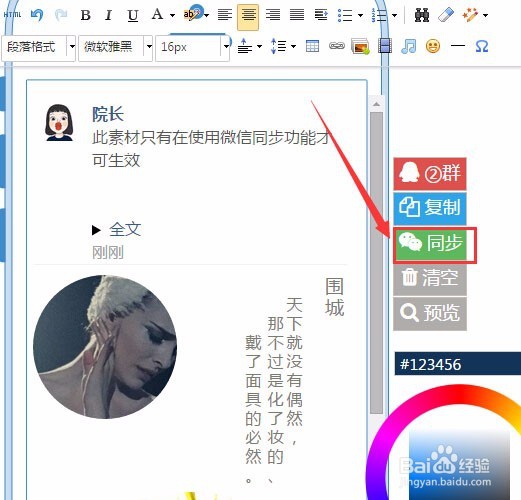Switch to HTML source mode

(12, 15)
